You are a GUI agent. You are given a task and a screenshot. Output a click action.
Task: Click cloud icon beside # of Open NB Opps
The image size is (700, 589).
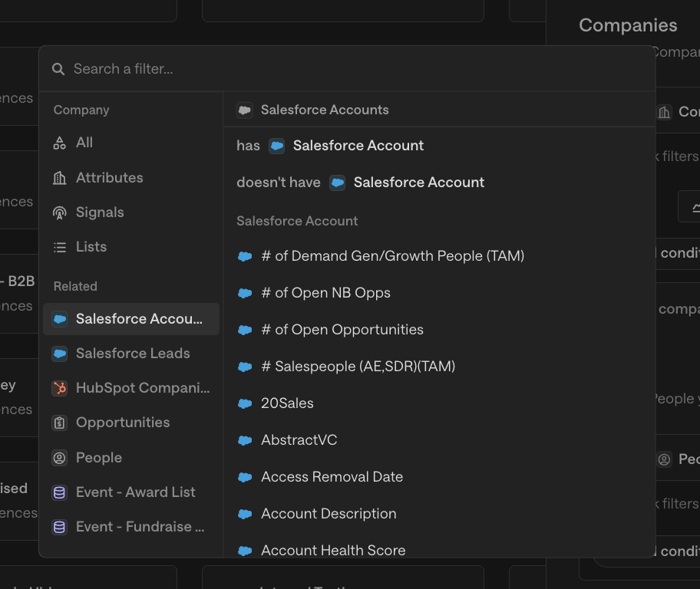click(245, 293)
